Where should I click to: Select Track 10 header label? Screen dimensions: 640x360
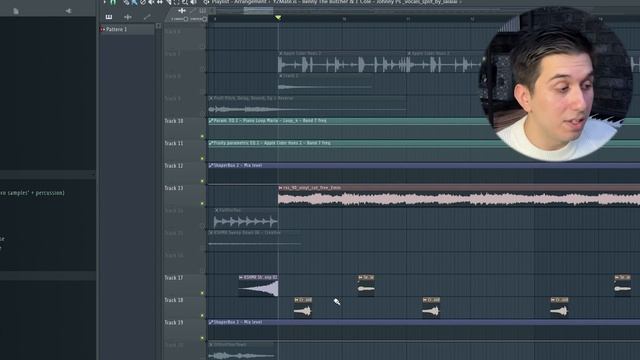[x=174, y=121]
